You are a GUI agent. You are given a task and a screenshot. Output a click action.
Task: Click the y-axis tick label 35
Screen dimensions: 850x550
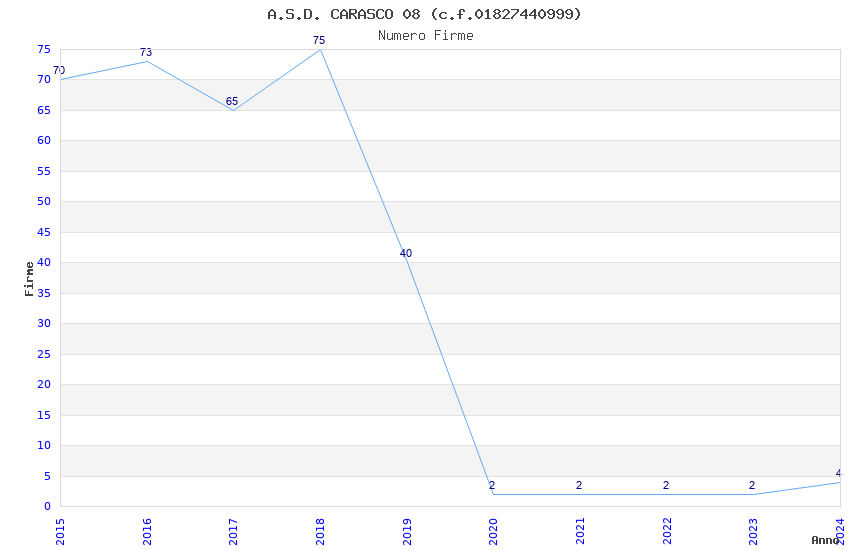(x=44, y=293)
